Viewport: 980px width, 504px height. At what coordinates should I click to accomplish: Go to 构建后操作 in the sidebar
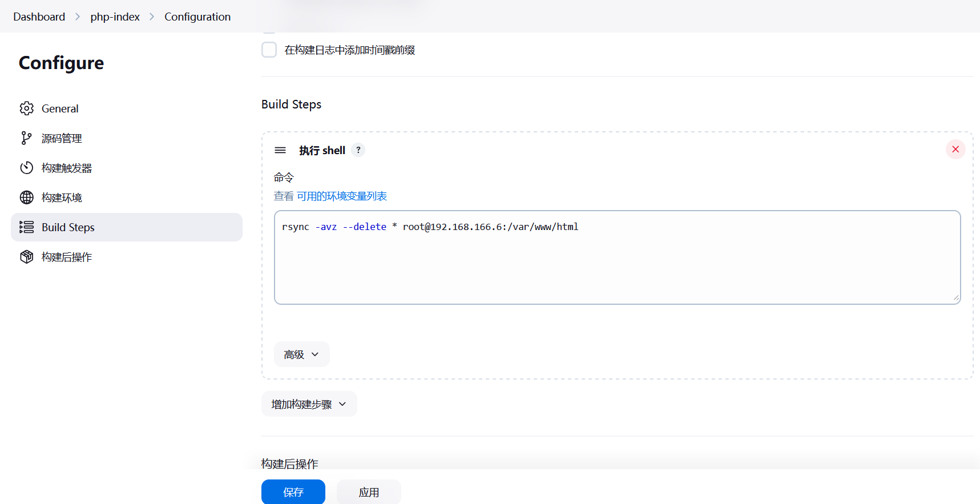click(127, 257)
